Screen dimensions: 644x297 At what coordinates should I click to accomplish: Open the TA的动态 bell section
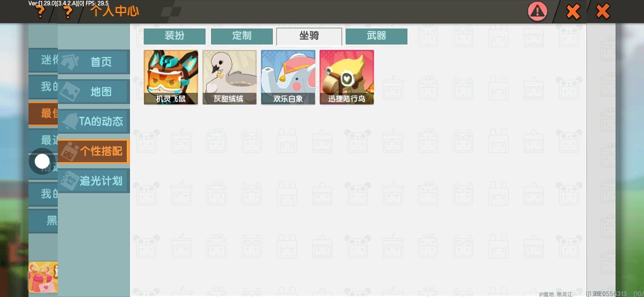pos(94,121)
